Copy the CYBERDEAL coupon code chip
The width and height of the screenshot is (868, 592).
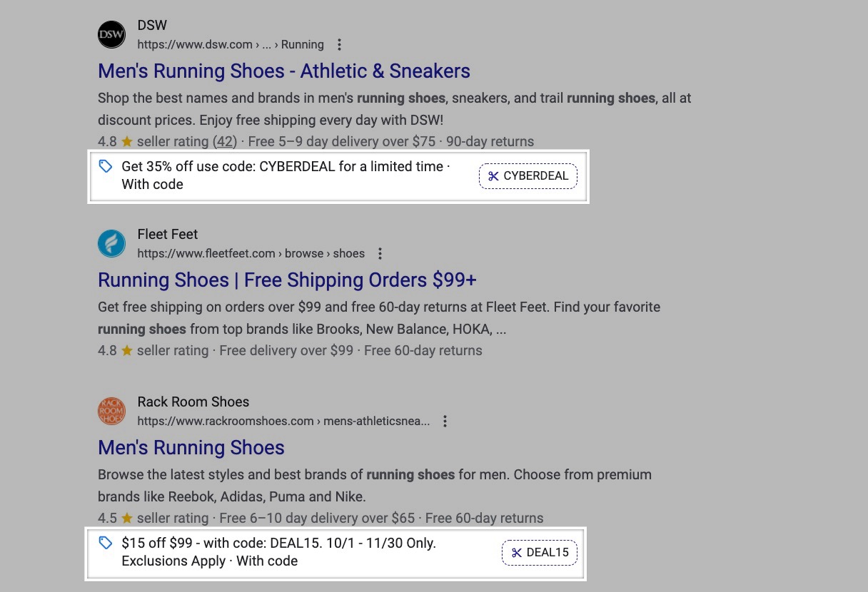[x=528, y=176]
